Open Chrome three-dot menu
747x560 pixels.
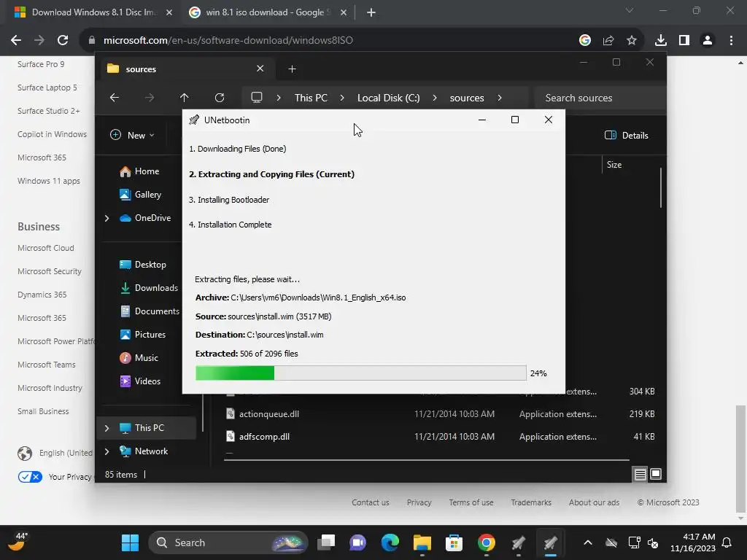(x=731, y=41)
